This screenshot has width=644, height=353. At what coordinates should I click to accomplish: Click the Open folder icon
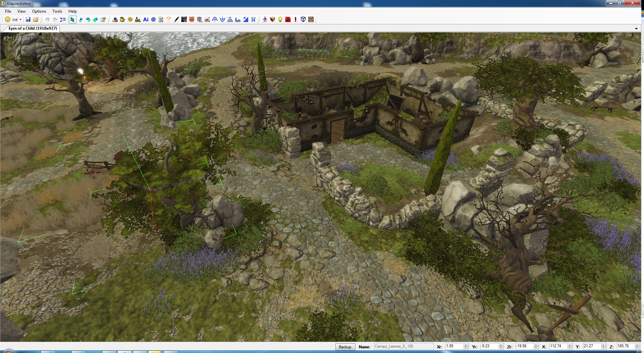click(x=36, y=20)
